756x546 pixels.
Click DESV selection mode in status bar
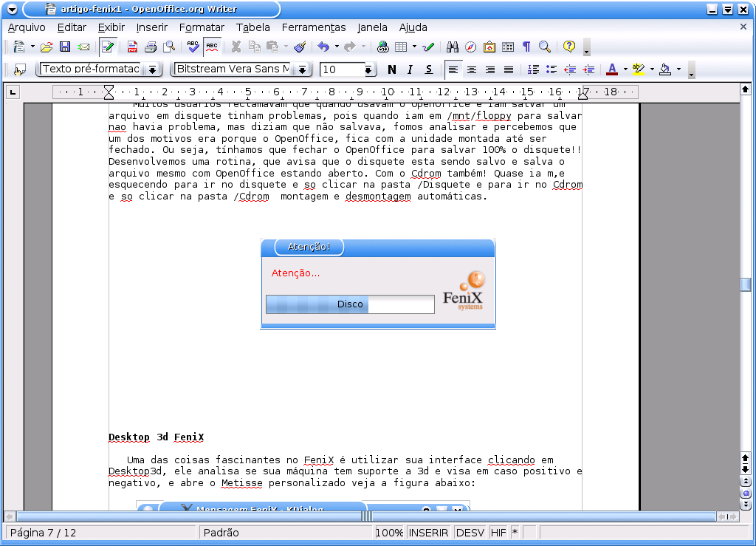tap(470, 533)
